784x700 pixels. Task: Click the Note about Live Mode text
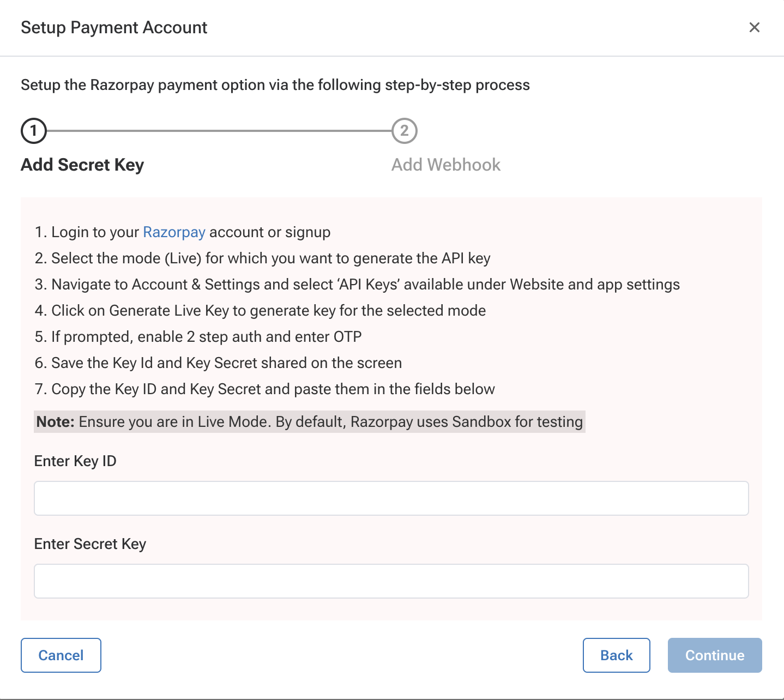(x=310, y=422)
